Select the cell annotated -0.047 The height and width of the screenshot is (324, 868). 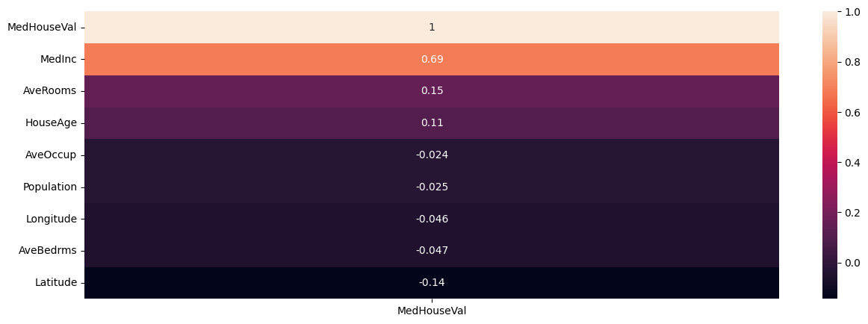[x=432, y=251]
